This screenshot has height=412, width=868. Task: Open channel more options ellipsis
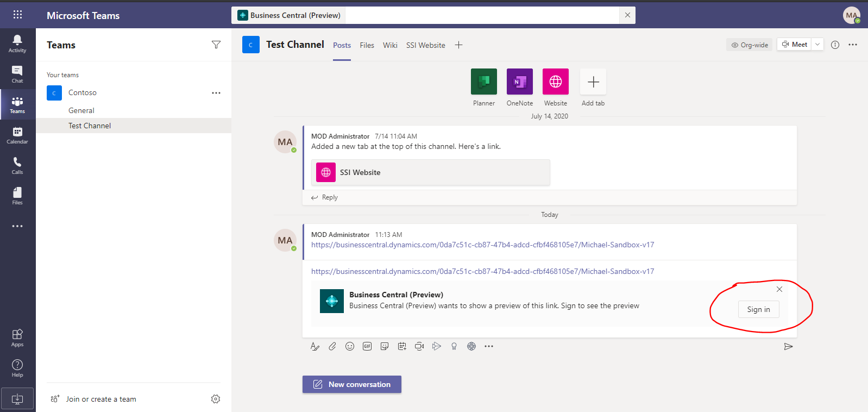(x=853, y=45)
